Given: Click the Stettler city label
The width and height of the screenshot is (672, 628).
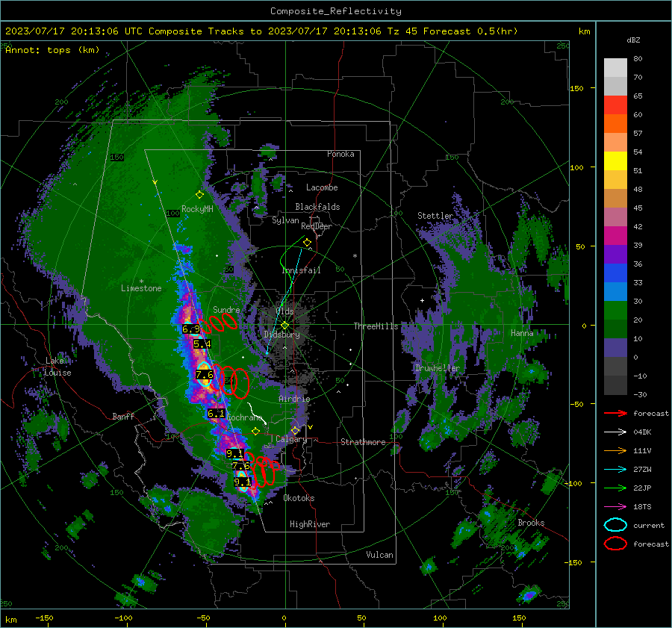Looking at the screenshot, I should (x=435, y=216).
